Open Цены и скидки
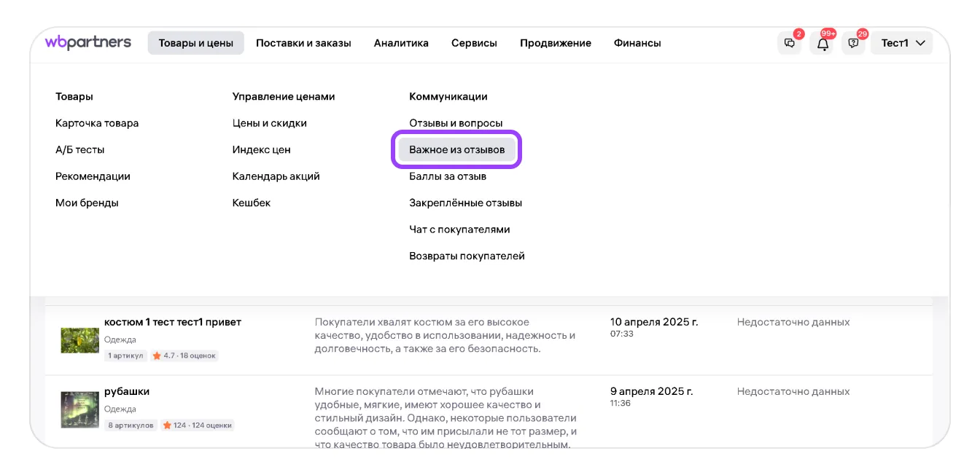The image size is (980, 475). 270,123
